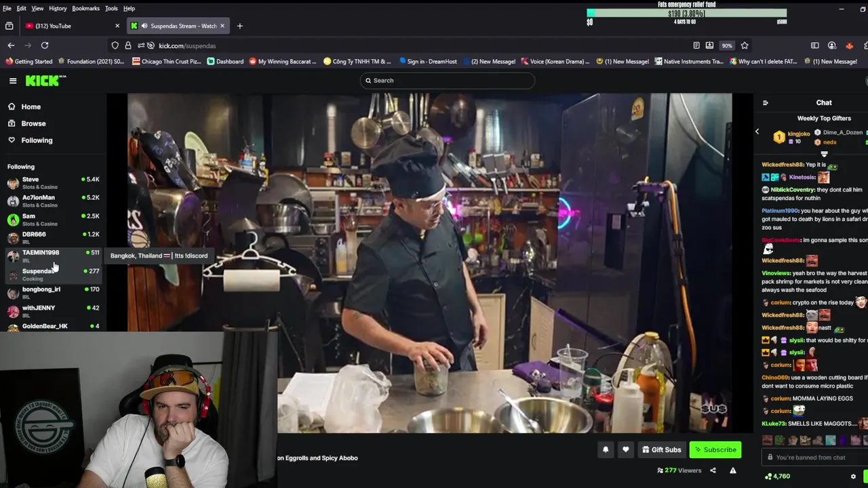Viewport: 868px width, 488px height.
Task: Click the tracking protection shield icon
Action: (x=115, y=45)
